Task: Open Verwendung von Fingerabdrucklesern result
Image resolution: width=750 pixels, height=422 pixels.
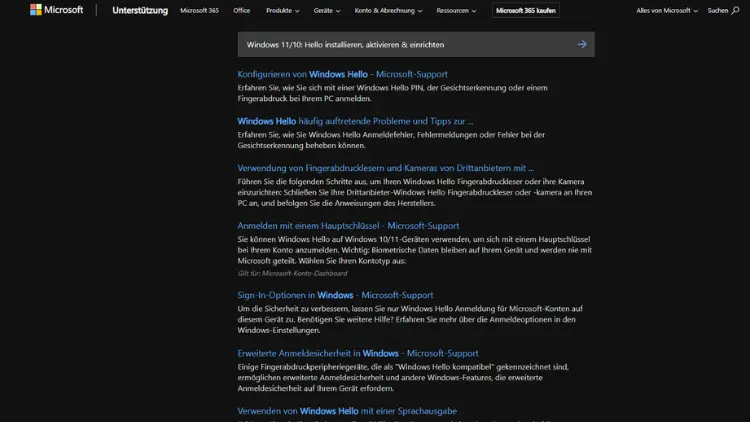Action: 386,168
